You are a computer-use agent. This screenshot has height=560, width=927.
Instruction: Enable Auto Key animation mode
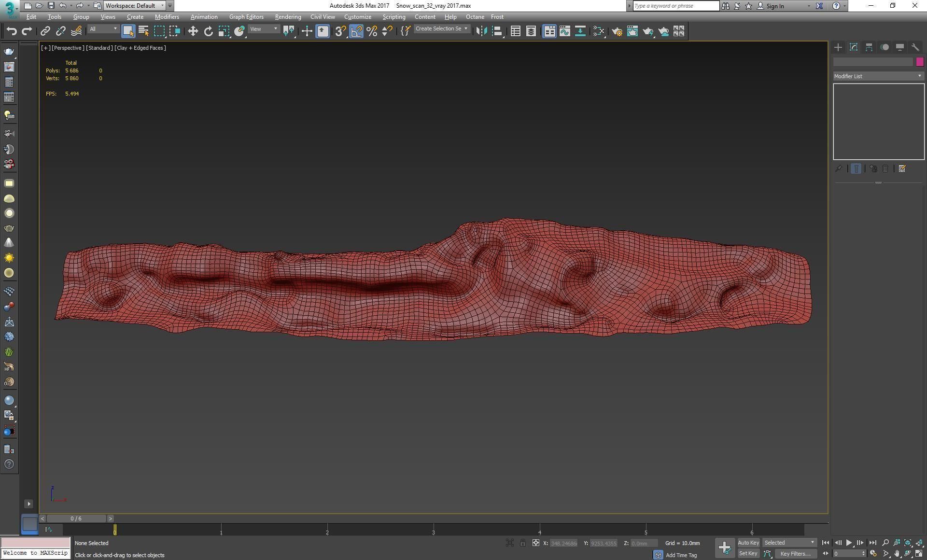(x=748, y=543)
